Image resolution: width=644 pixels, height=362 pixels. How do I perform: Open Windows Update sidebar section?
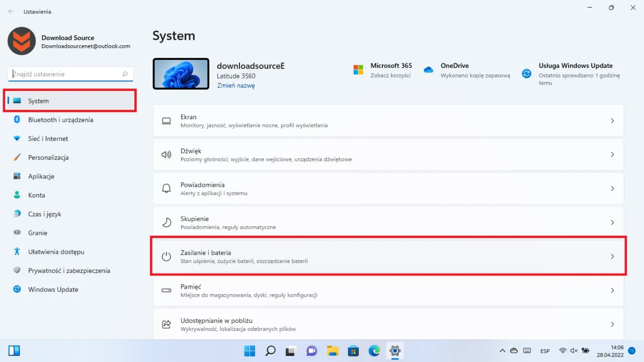click(x=53, y=290)
